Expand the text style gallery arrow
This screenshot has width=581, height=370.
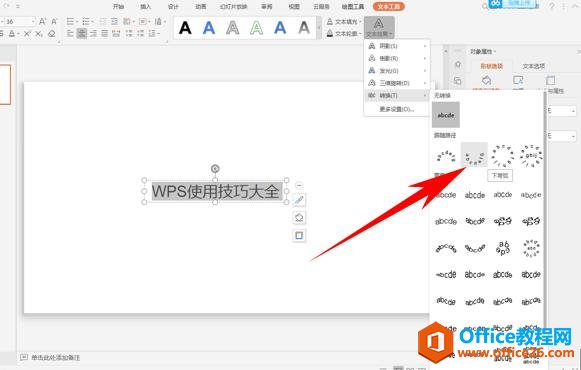(318, 28)
